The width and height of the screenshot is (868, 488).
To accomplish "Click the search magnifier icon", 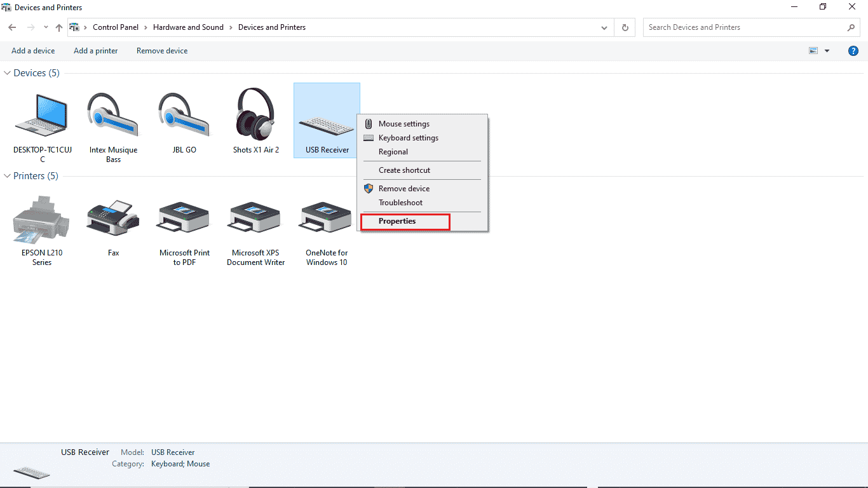I will coord(851,27).
